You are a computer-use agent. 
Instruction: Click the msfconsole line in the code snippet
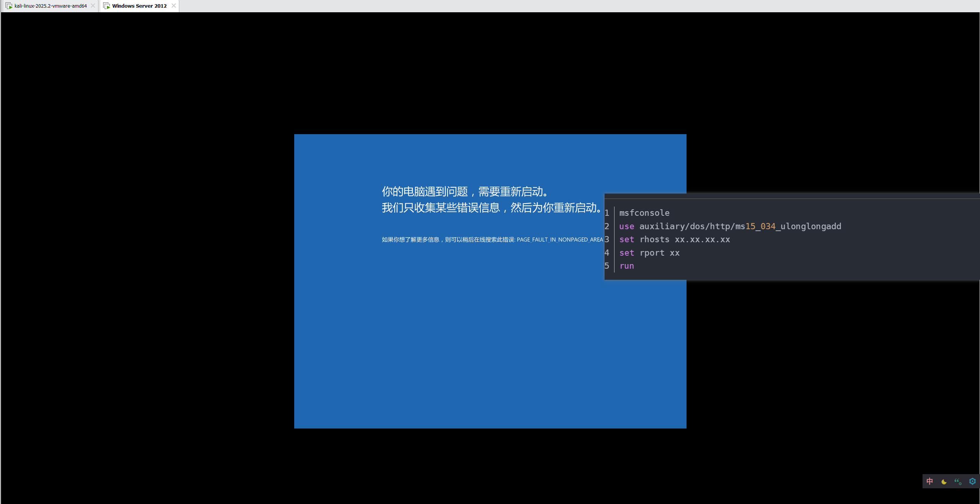tap(644, 213)
